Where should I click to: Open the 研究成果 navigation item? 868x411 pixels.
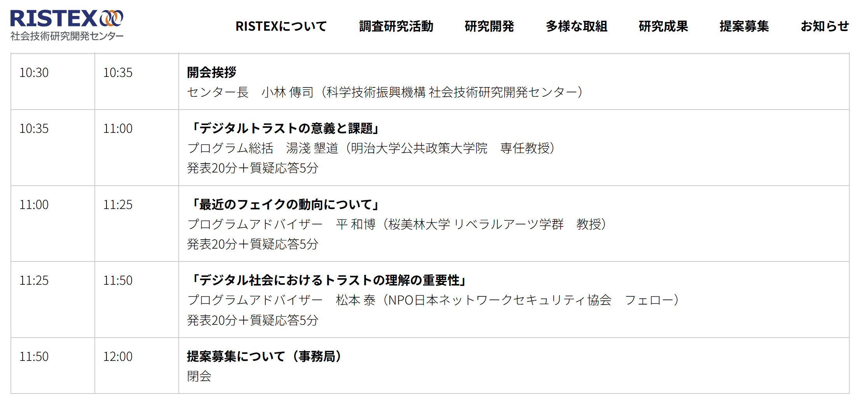pyautogui.click(x=663, y=26)
